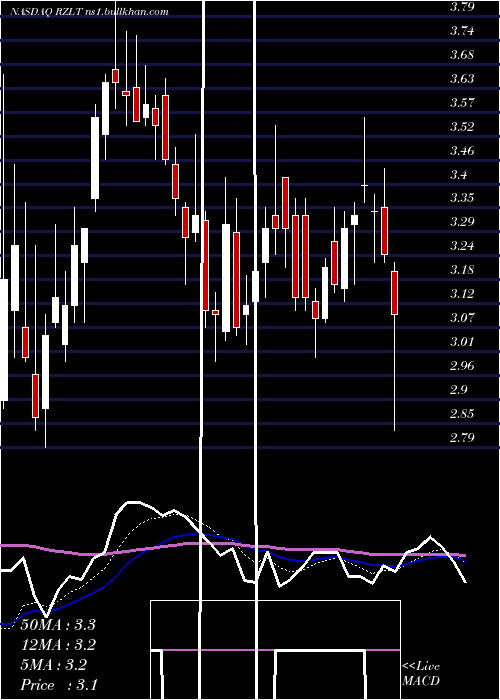The width and height of the screenshot is (500, 700).
Task: Click the 3.79 price axis label
Action: [462, 7]
